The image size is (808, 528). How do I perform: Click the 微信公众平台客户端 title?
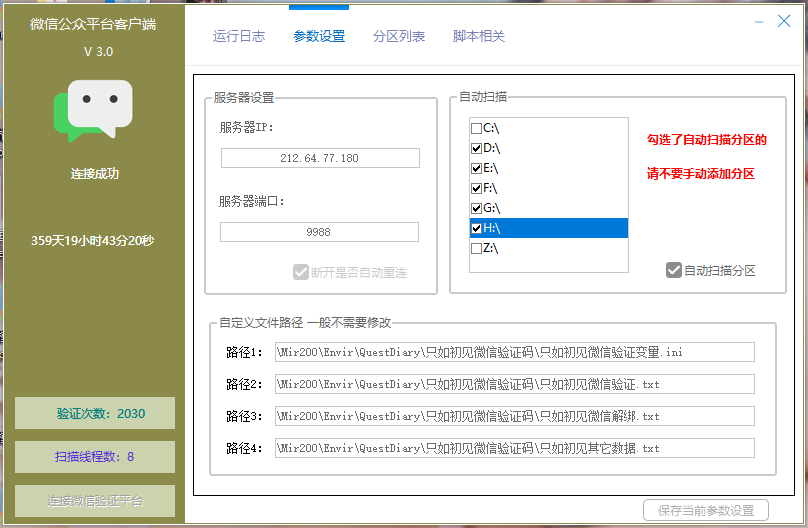coord(93,24)
